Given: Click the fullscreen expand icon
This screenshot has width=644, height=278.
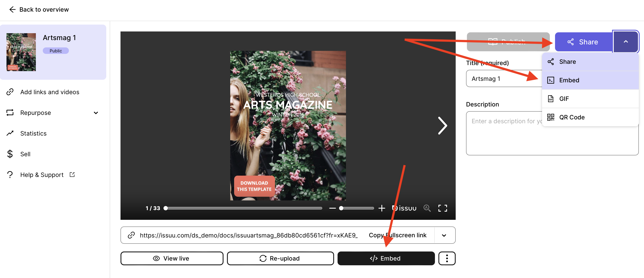Looking at the screenshot, I should tap(443, 208).
